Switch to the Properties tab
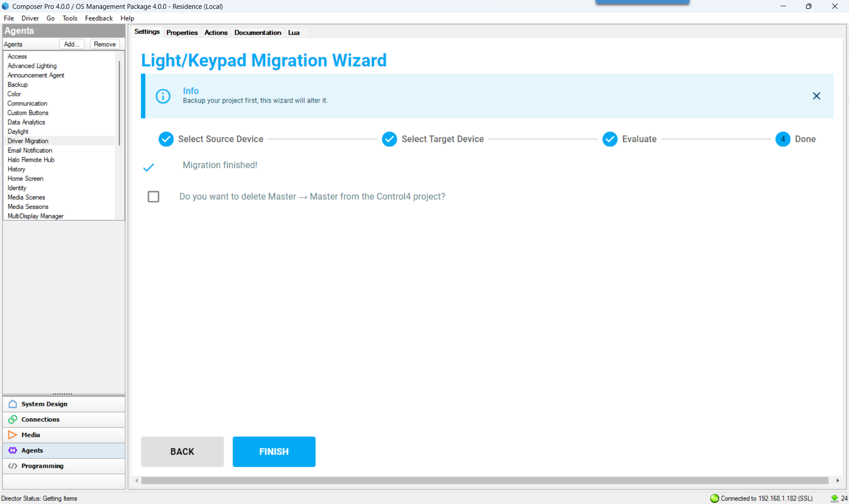This screenshot has height=504, width=849. [182, 32]
